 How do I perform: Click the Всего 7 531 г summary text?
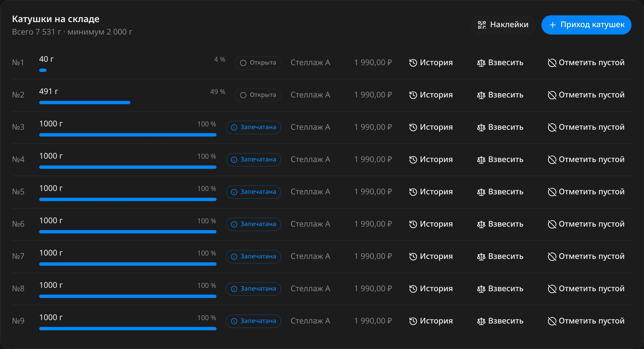click(37, 32)
